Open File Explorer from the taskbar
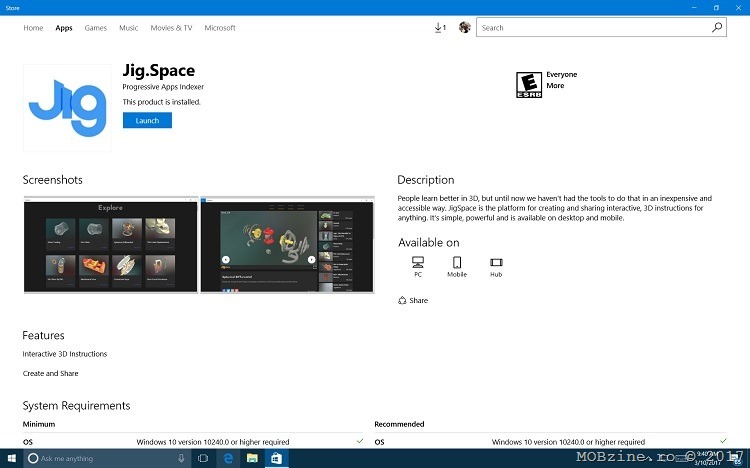This screenshot has width=750, height=468. [252, 458]
